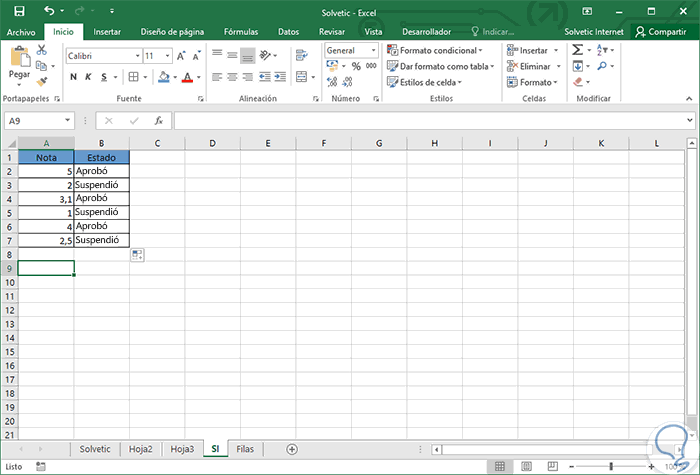Click Eliminar in Celdas group

(x=534, y=67)
